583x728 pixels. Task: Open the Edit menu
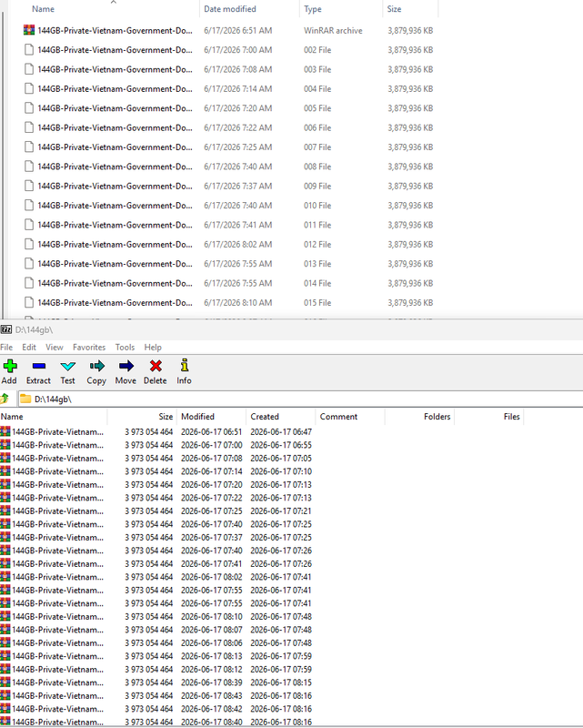point(29,348)
